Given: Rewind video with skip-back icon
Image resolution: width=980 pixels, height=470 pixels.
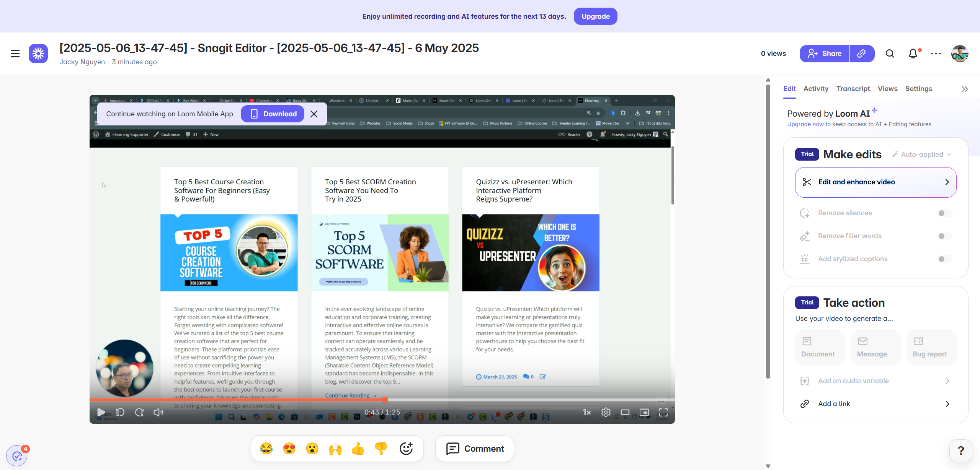Looking at the screenshot, I should (x=120, y=412).
